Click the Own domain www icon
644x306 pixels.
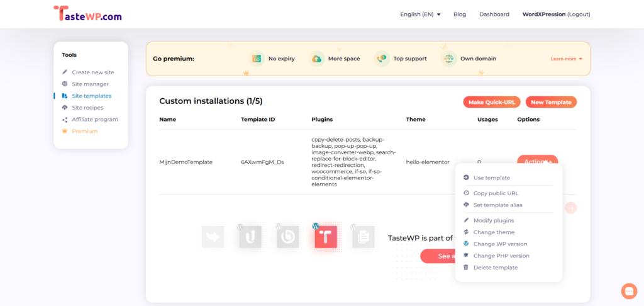point(448,59)
